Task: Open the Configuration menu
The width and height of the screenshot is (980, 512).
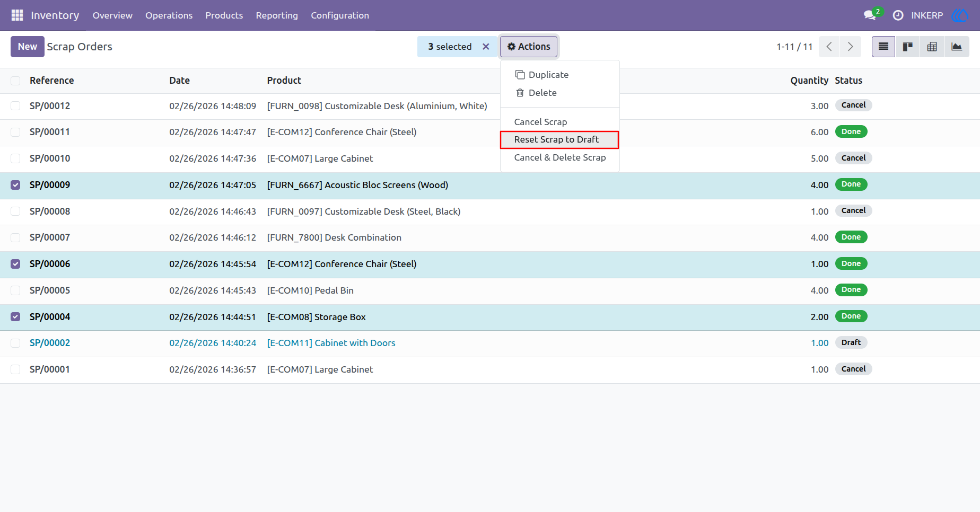Action: (x=340, y=15)
